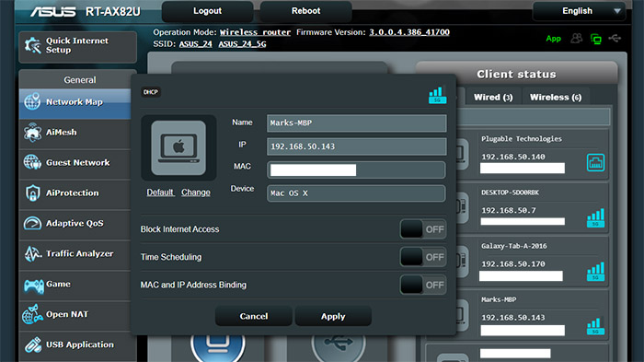Click the IP field 192.168.50.143
The height and width of the screenshot is (362, 644).
click(x=357, y=146)
